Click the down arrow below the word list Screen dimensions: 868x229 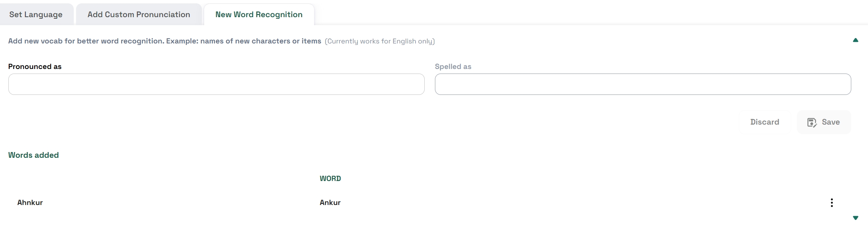[855, 218]
